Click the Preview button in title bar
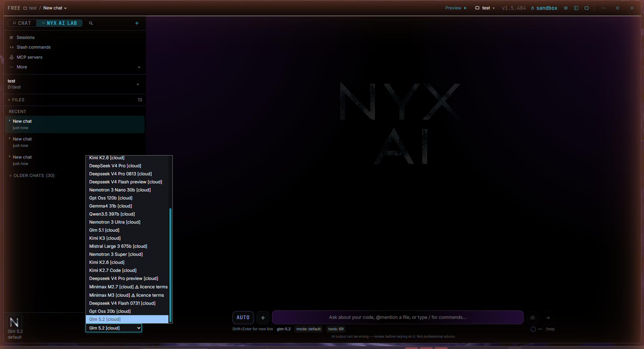Image resolution: width=644 pixels, height=349 pixels. [x=456, y=8]
